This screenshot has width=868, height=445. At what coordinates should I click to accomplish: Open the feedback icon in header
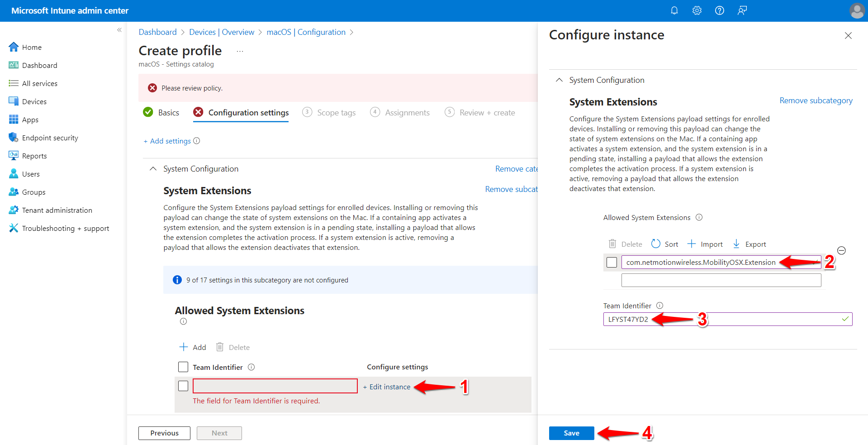[742, 10]
